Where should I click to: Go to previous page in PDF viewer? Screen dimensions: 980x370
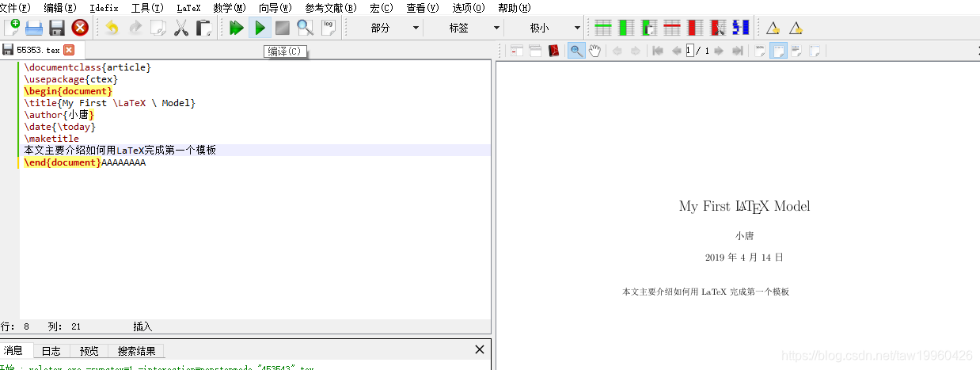coord(676,51)
